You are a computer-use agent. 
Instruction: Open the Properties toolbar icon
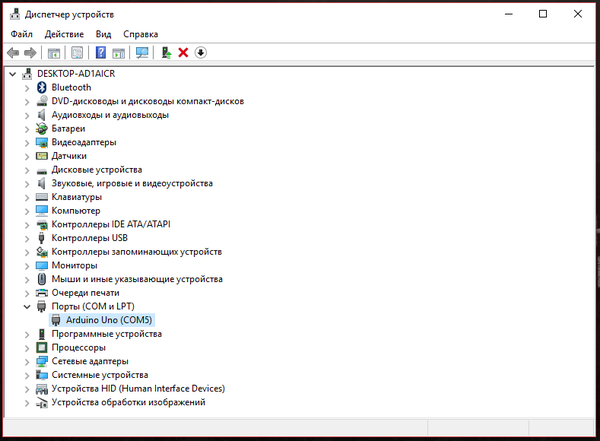(x=77, y=53)
